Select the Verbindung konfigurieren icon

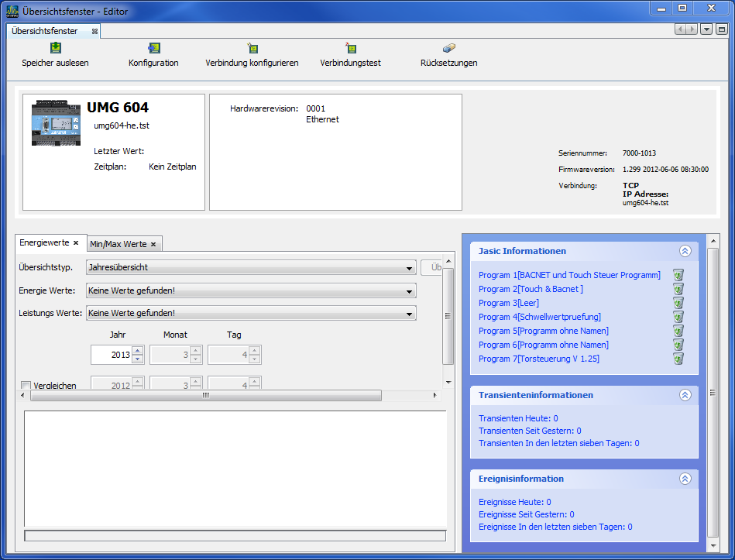pos(252,48)
